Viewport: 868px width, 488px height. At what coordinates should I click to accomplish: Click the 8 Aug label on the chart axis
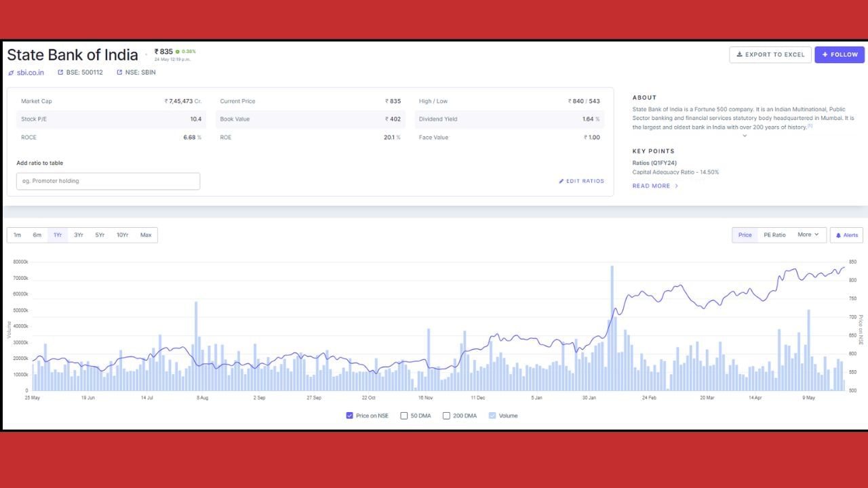(202, 398)
